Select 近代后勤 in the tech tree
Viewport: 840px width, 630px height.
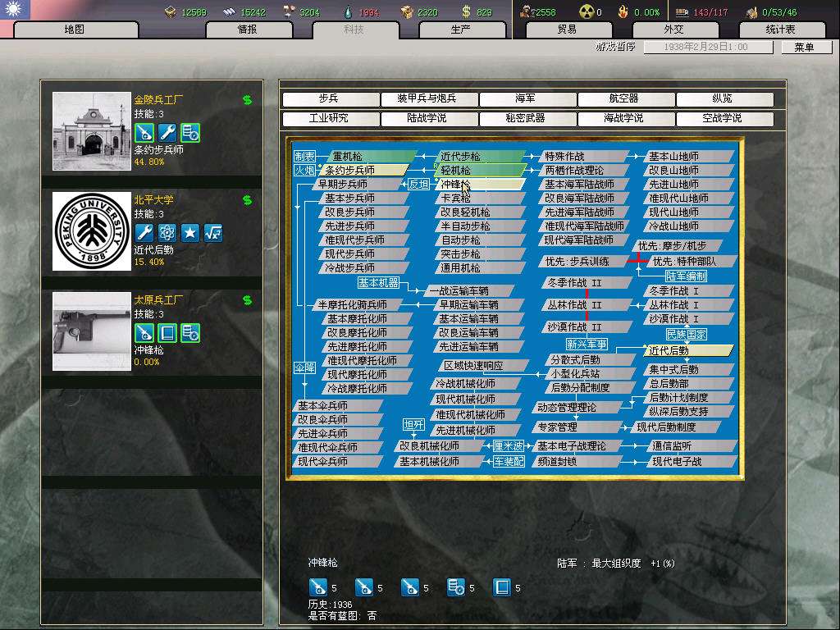pos(685,350)
